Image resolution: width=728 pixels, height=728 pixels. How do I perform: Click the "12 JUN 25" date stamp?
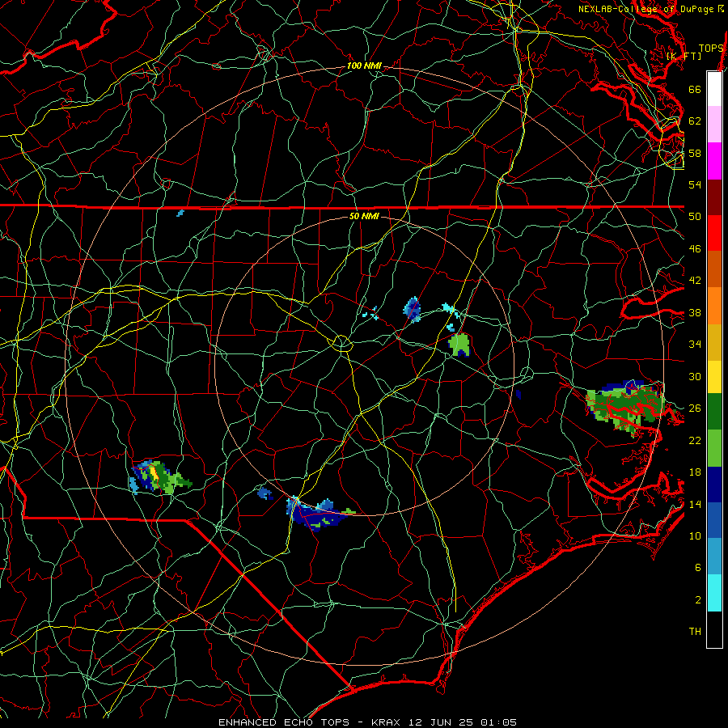tap(442, 722)
